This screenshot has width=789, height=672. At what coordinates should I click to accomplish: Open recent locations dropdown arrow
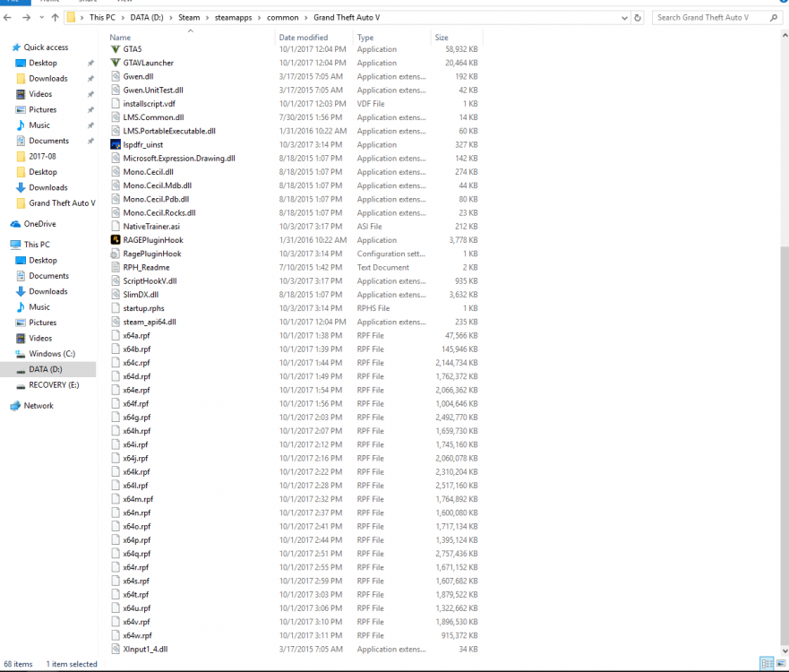coord(42,18)
